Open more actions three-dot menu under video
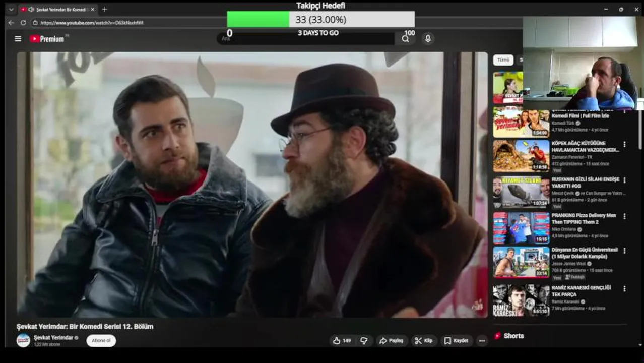Image resolution: width=644 pixels, height=363 pixels. click(482, 341)
